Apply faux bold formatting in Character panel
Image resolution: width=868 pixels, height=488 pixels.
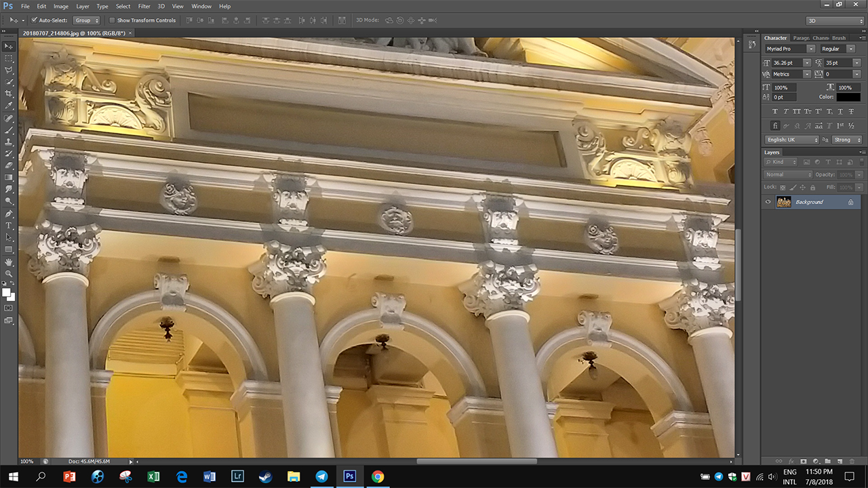pyautogui.click(x=775, y=110)
